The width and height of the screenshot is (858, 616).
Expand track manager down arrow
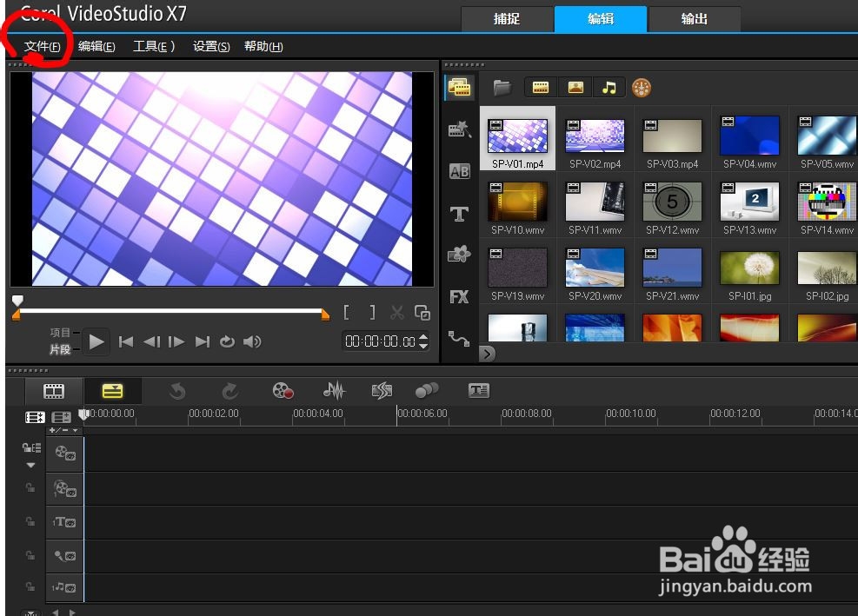[x=30, y=465]
